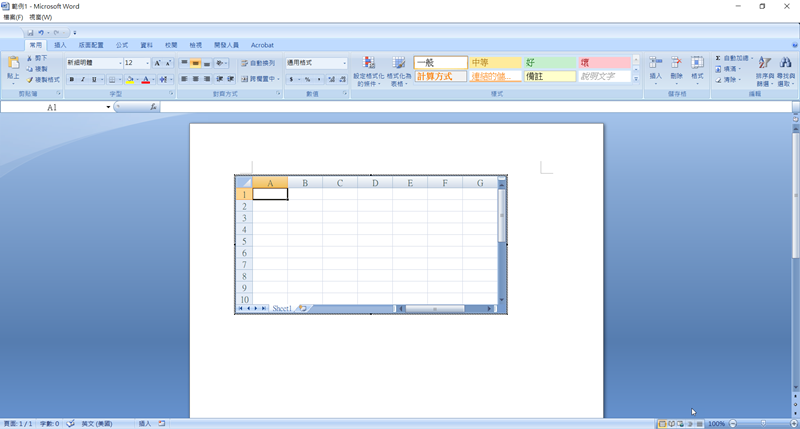Apply the Calculation (計算方式) cell style
Image resolution: width=800 pixels, height=429 pixels.
pyautogui.click(x=440, y=77)
